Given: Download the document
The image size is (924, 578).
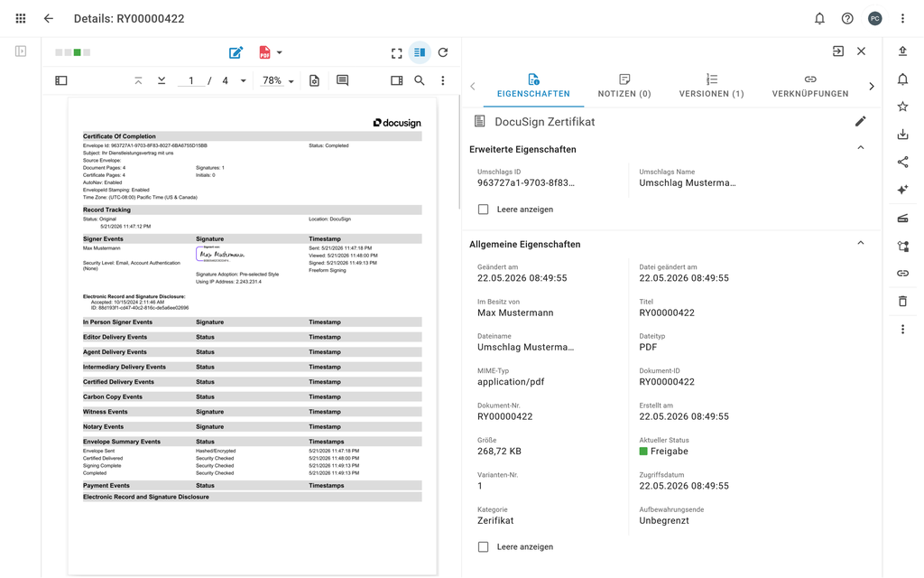Looking at the screenshot, I should pos(902,135).
